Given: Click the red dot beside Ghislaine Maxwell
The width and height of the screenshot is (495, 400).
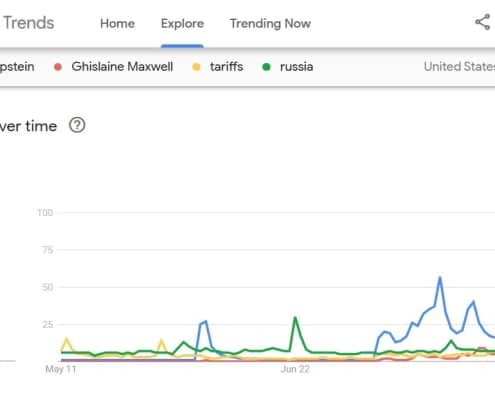Looking at the screenshot, I should click(58, 67).
